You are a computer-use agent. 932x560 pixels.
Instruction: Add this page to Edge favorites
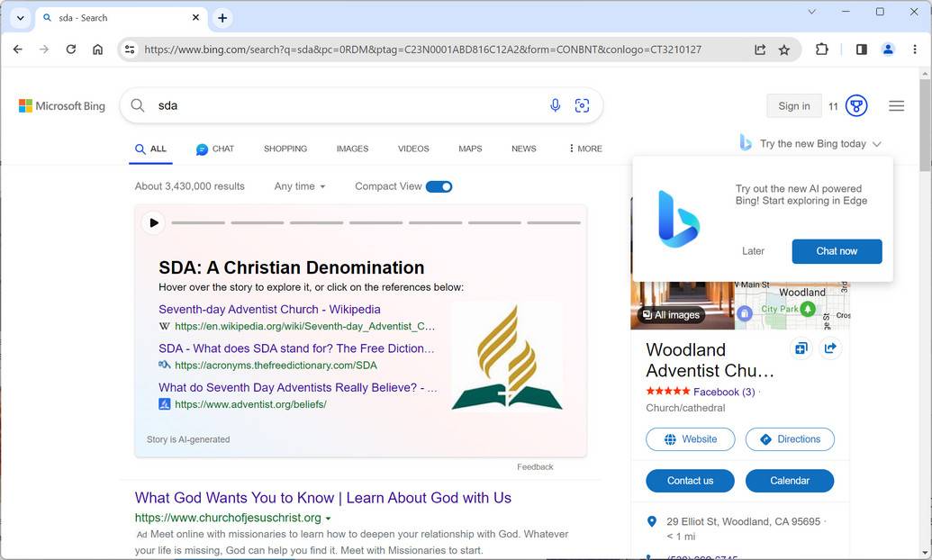coord(784,50)
